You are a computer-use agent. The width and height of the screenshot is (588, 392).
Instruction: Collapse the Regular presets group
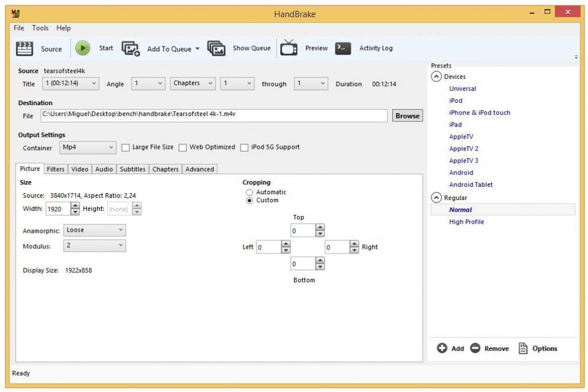click(436, 198)
